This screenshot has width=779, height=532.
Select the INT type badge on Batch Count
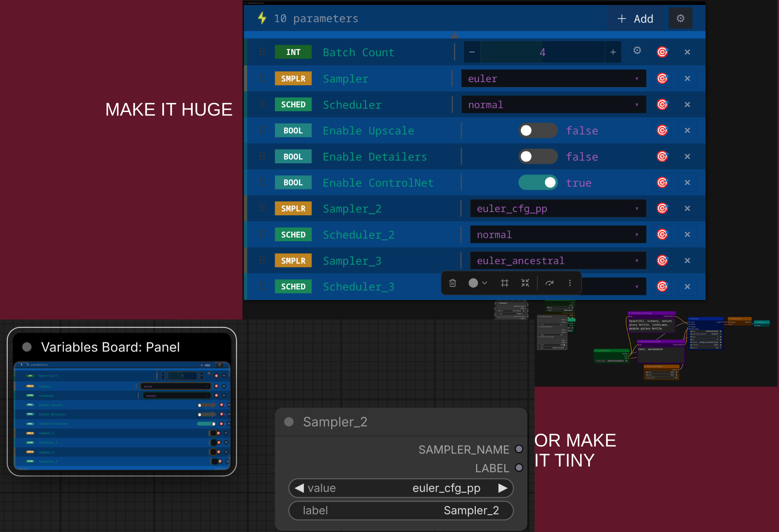[x=293, y=52]
